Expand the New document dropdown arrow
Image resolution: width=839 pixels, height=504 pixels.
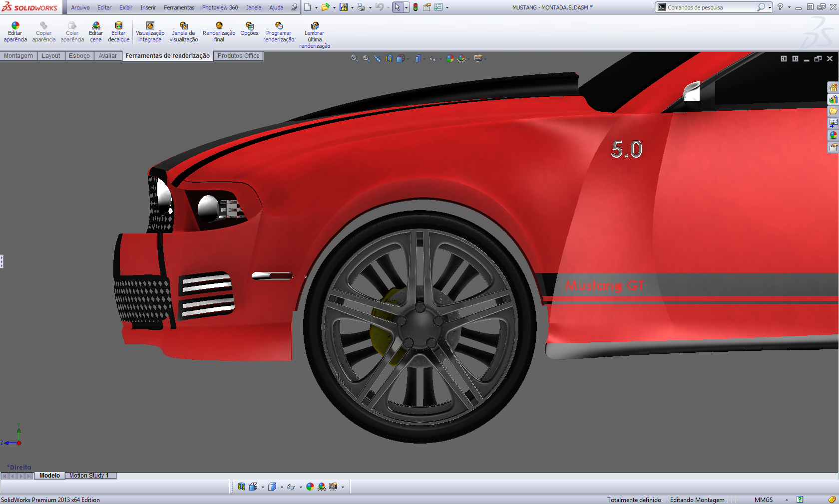(316, 7)
